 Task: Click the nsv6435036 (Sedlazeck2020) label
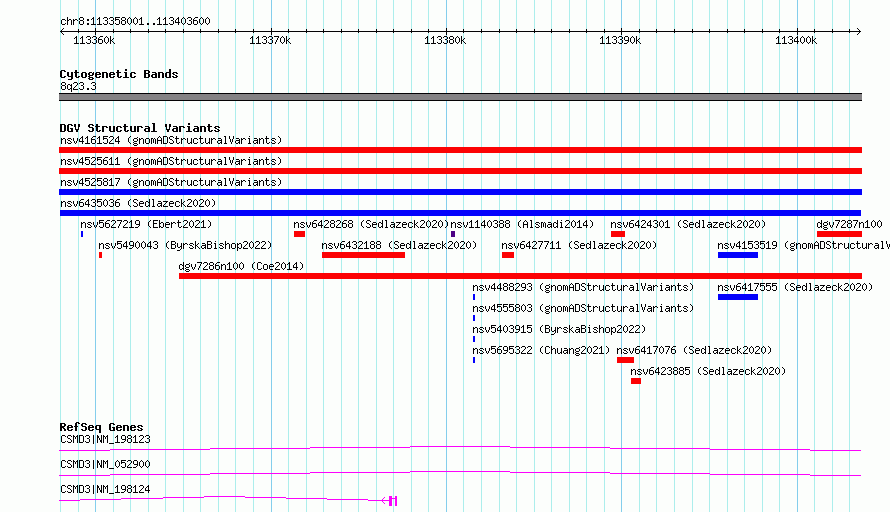coord(138,203)
